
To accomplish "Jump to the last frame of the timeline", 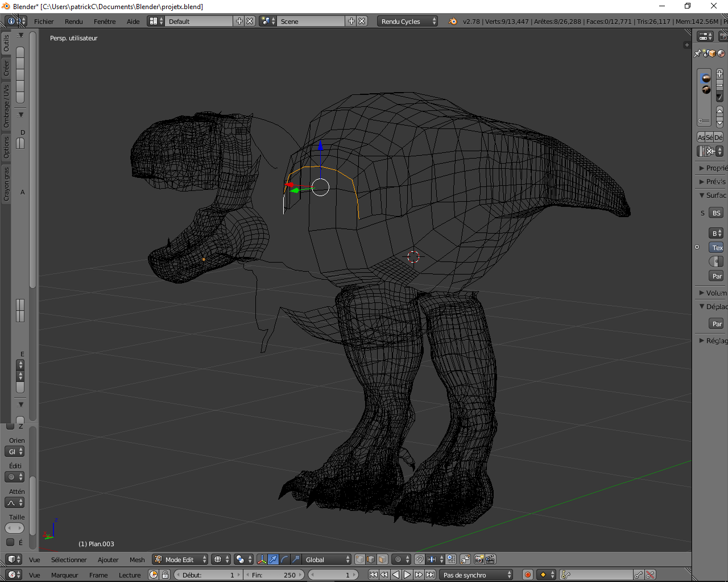I will point(431,575).
